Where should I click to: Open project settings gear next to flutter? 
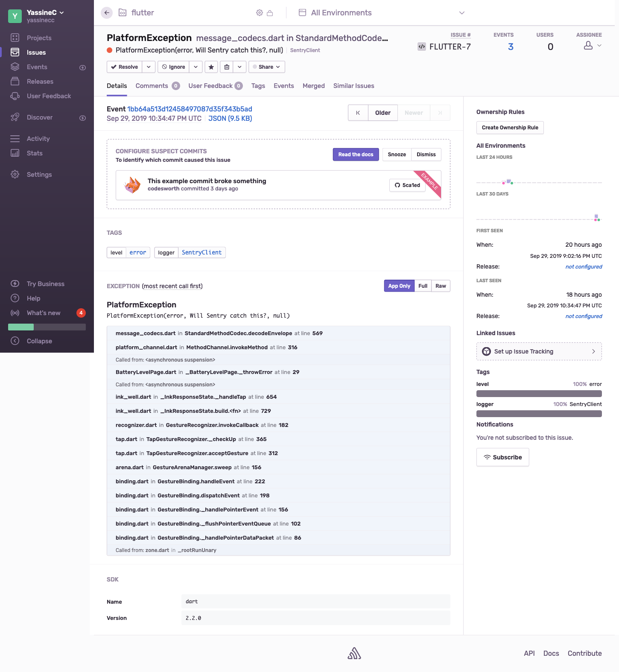[260, 13]
